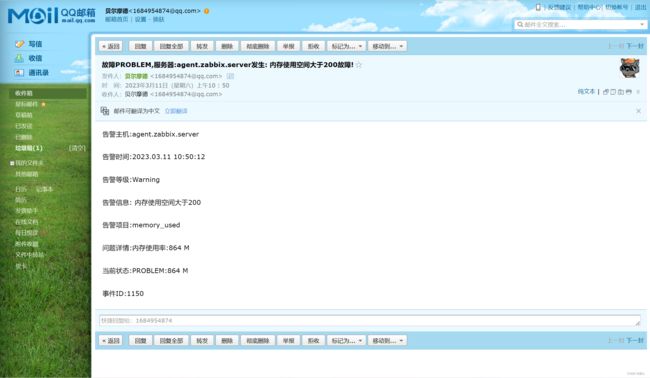Open the search box dropdown arrow
This screenshot has height=378, width=650.
642,24
